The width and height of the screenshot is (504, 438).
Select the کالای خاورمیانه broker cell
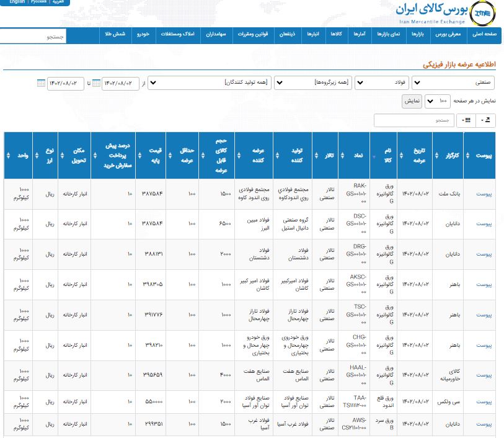point(448,375)
